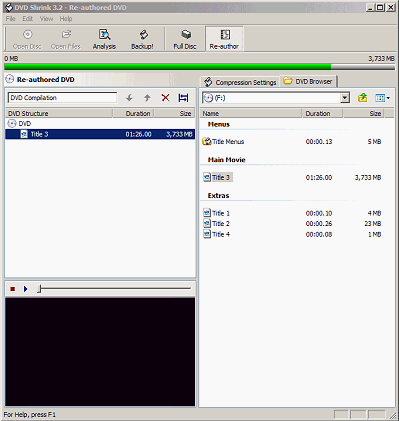Image resolution: width=399 pixels, height=421 pixels.
Task: Click the black video preview area
Action: (x=100, y=352)
